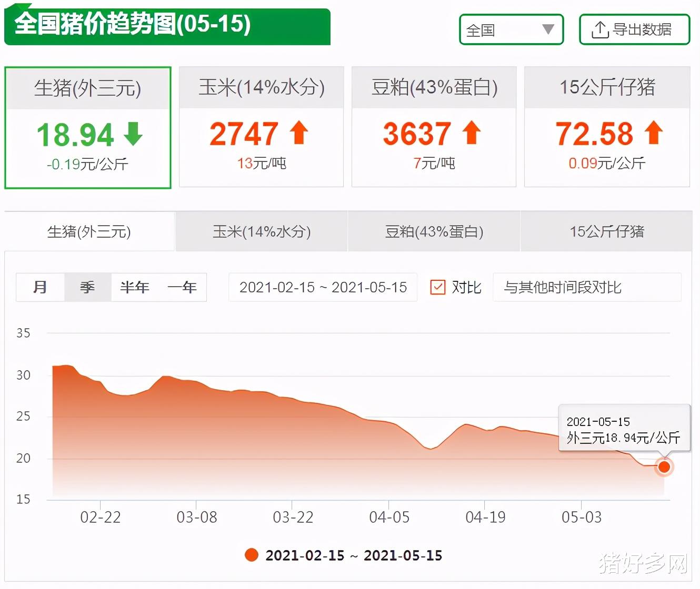
Task: Switch to the 豆粕(43%蛋白) tab
Action: (x=434, y=231)
